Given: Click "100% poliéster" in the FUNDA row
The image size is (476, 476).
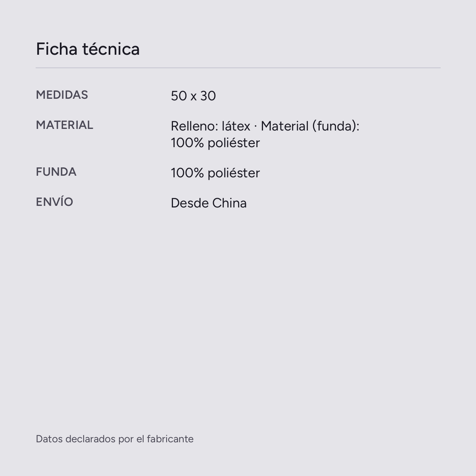Looking at the screenshot, I should [x=215, y=173].
